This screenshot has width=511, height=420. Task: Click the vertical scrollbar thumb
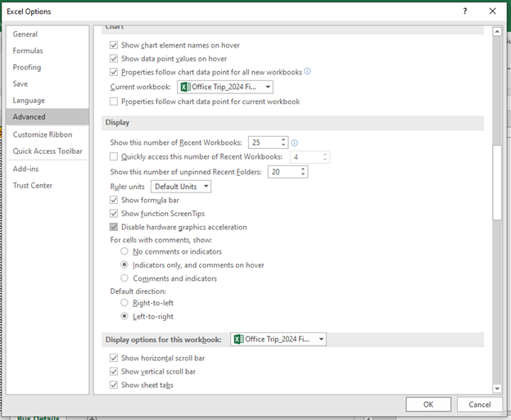(x=497, y=183)
